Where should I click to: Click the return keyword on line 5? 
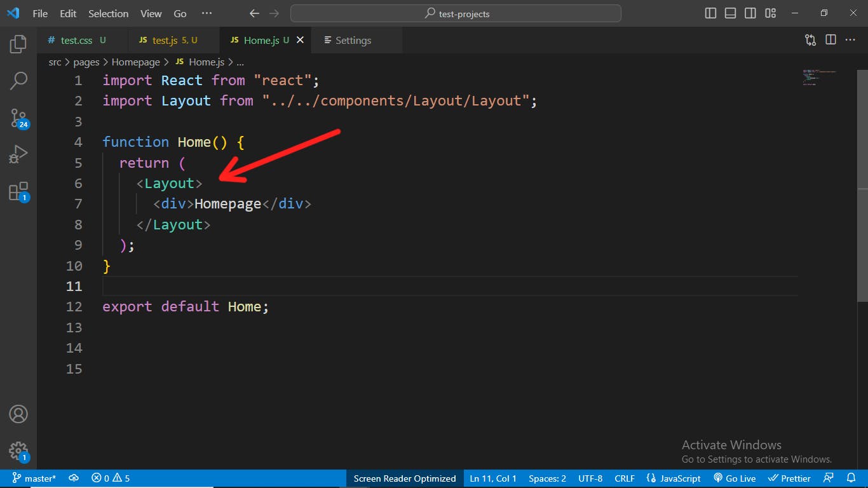pyautogui.click(x=144, y=163)
